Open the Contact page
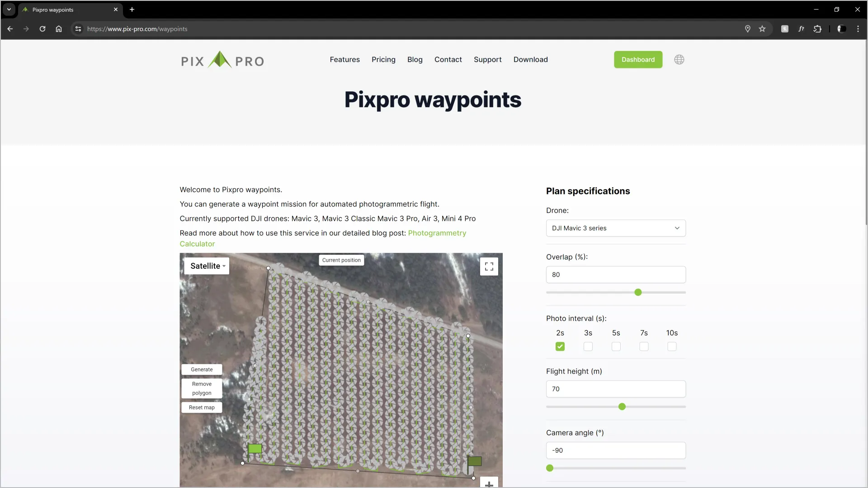Viewport: 868px width, 488px height. 448,60
